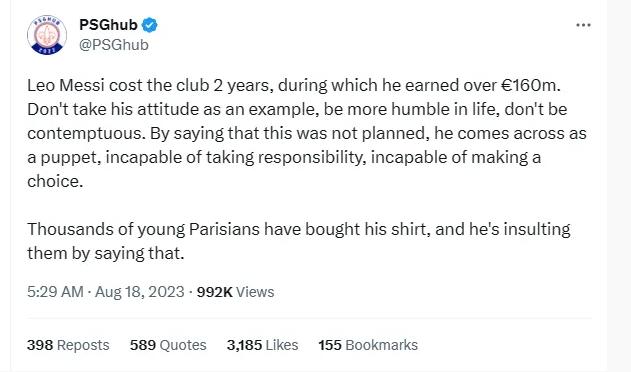Image resolution: width=631 pixels, height=372 pixels.
Task: Open the @PSGhub handle link
Action: (x=114, y=45)
